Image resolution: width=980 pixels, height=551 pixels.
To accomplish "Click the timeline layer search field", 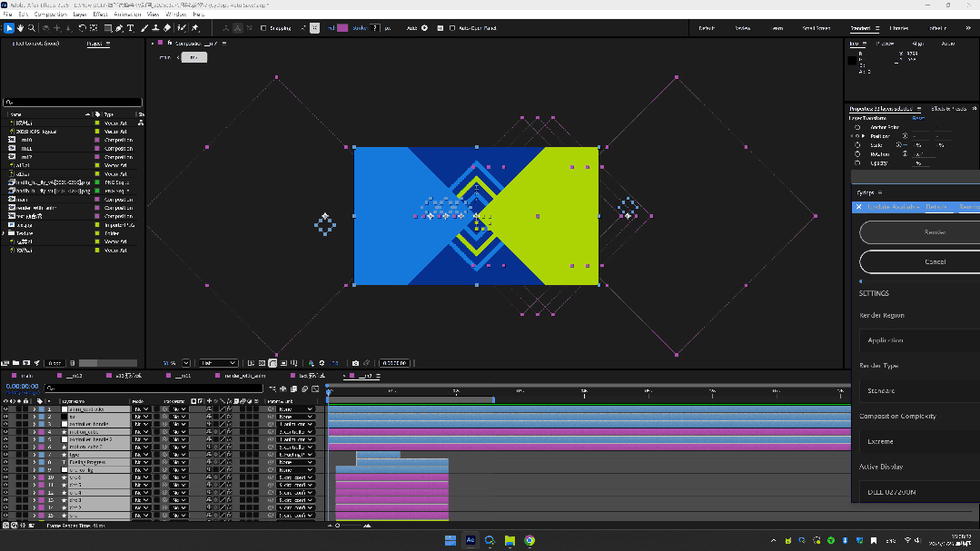I will point(153,388).
